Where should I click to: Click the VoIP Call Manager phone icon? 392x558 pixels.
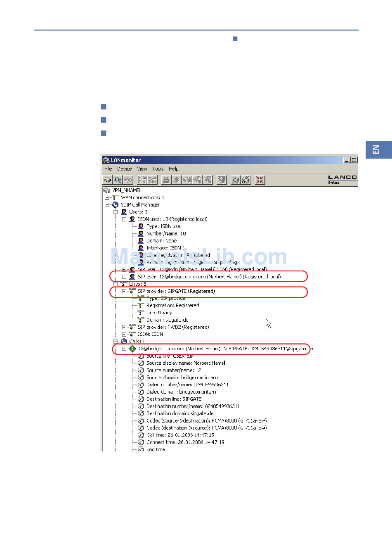115,205
